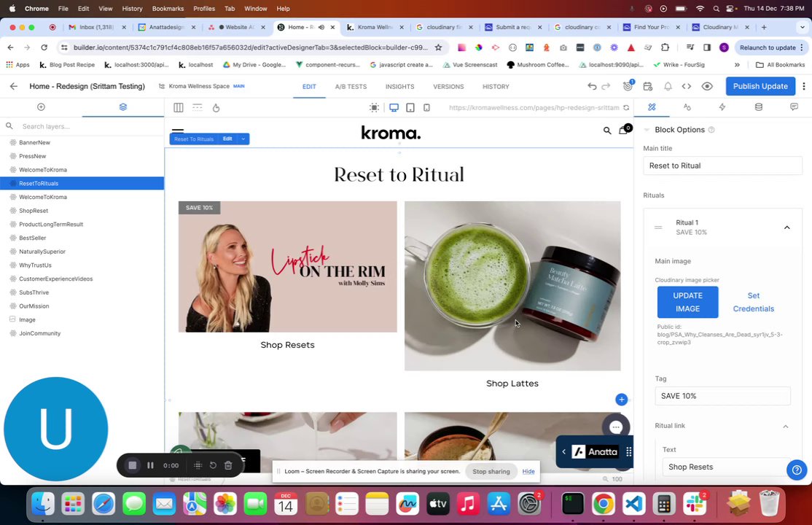Switch to desktop preview device
The height and width of the screenshot is (525, 812).
click(x=394, y=108)
